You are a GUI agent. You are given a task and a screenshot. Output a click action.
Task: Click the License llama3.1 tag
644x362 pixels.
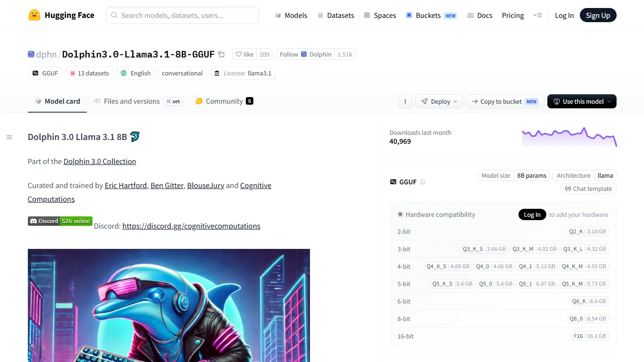tap(243, 73)
